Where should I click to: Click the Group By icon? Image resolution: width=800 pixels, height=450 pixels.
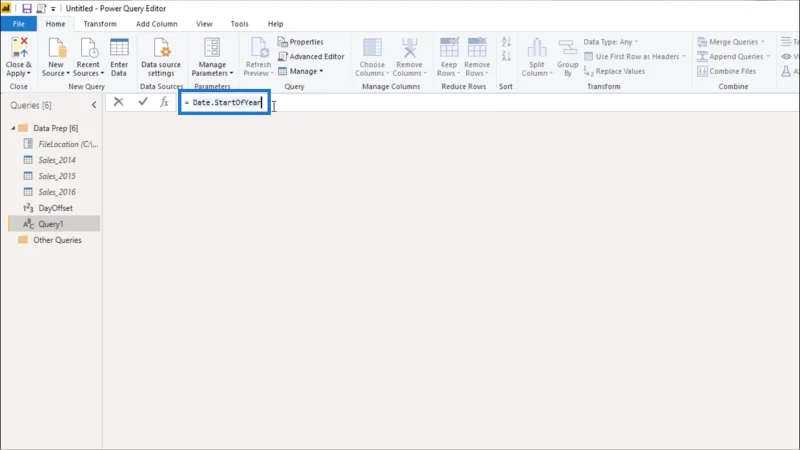(567, 48)
